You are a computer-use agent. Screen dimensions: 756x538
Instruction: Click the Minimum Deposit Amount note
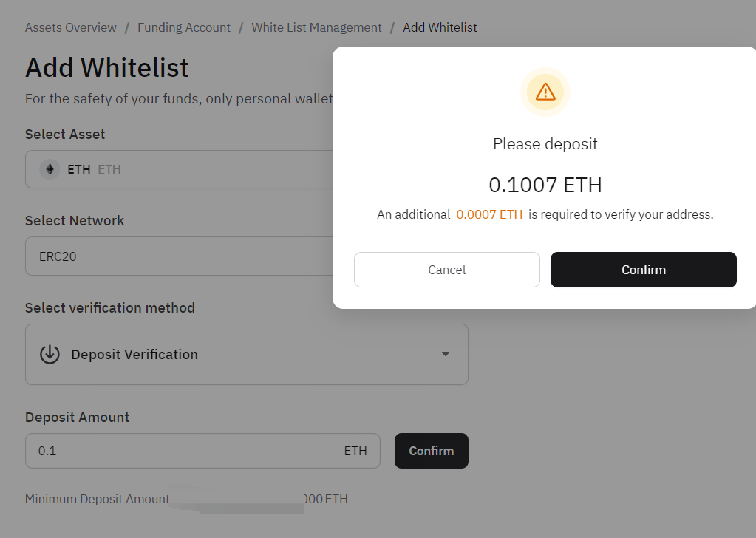97,499
